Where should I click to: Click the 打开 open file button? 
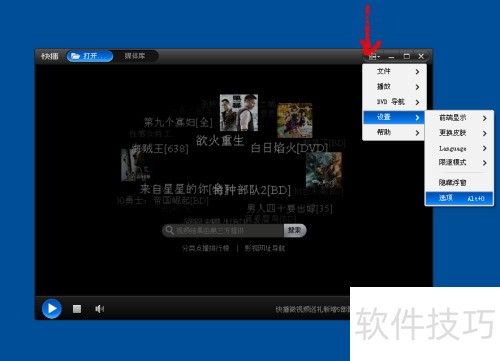click(x=90, y=56)
